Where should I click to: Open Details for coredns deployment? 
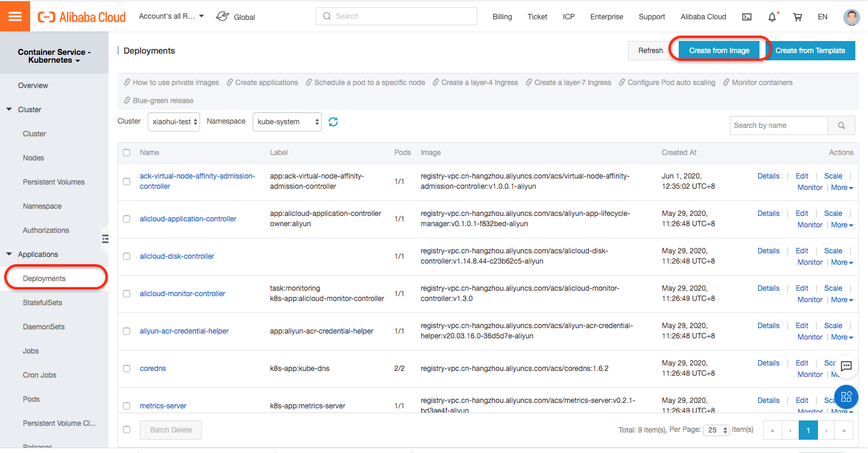769,363
